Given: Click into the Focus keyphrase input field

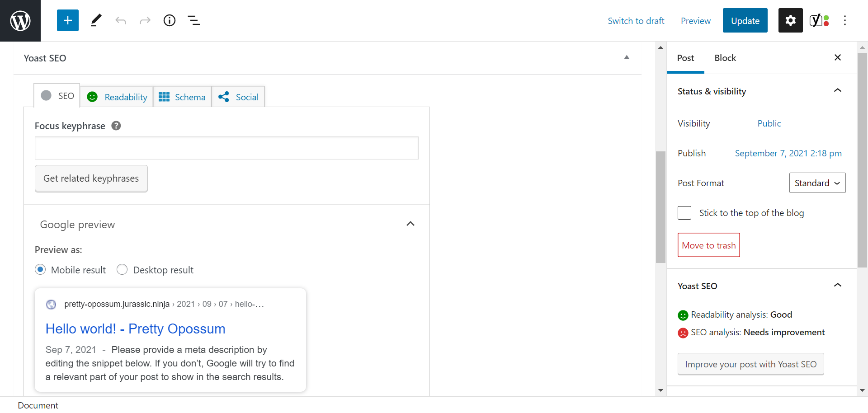Looking at the screenshot, I should coord(226,148).
